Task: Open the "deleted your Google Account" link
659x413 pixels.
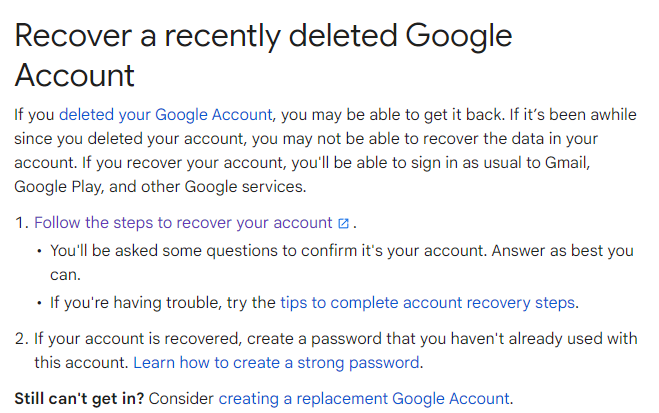Action: [166, 114]
